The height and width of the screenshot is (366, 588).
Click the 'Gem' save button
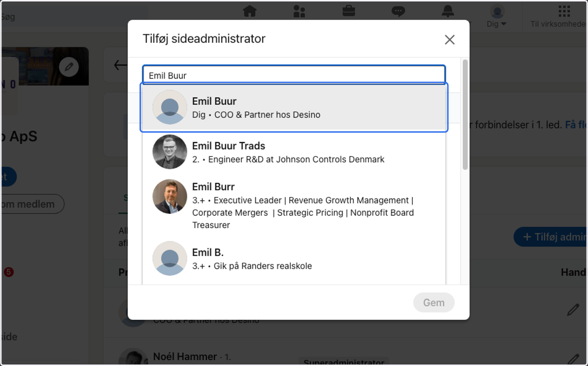point(434,303)
